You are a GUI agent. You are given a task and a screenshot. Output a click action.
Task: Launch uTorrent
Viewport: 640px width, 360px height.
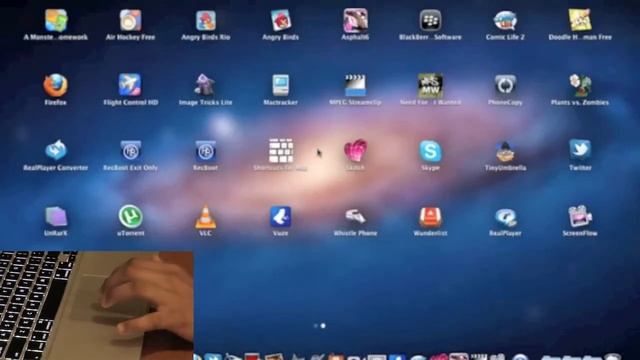131,216
